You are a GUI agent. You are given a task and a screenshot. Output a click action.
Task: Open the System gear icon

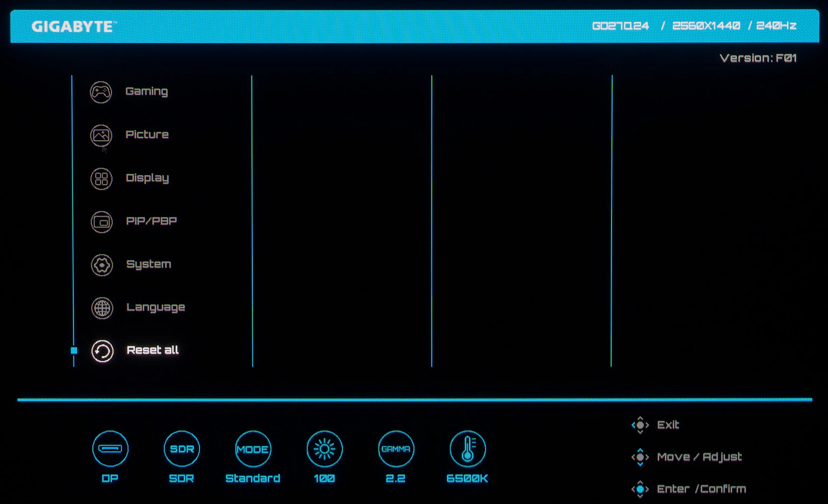coord(102,265)
